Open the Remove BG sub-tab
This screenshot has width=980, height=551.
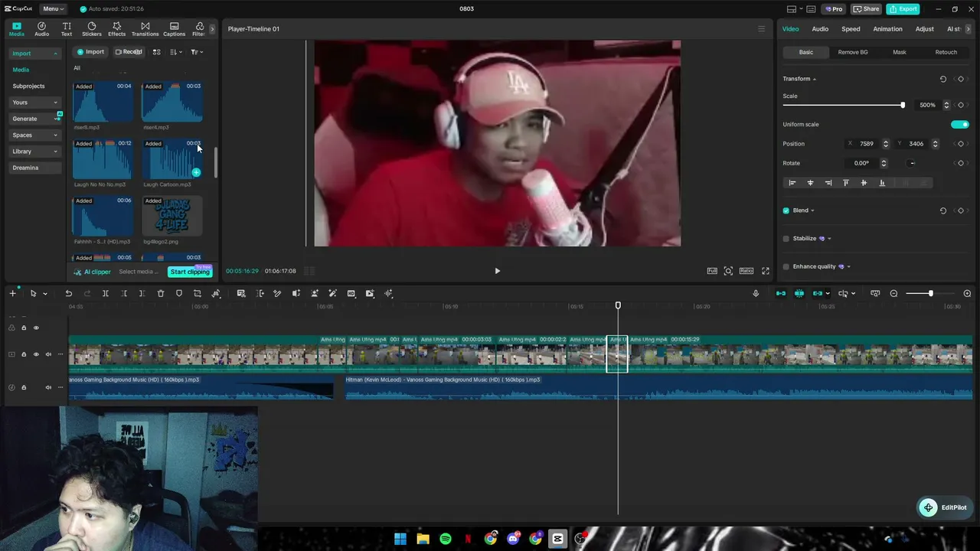click(853, 52)
